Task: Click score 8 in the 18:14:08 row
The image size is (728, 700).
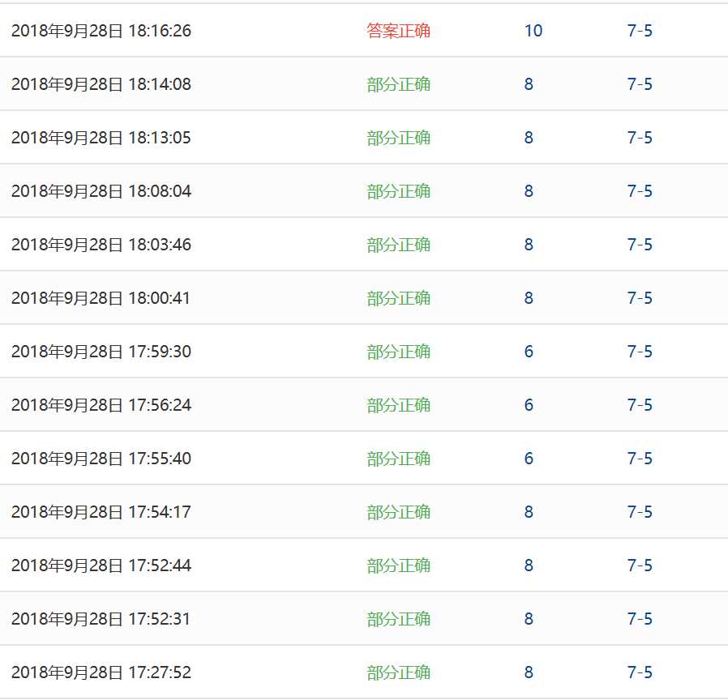Action: pos(529,84)
